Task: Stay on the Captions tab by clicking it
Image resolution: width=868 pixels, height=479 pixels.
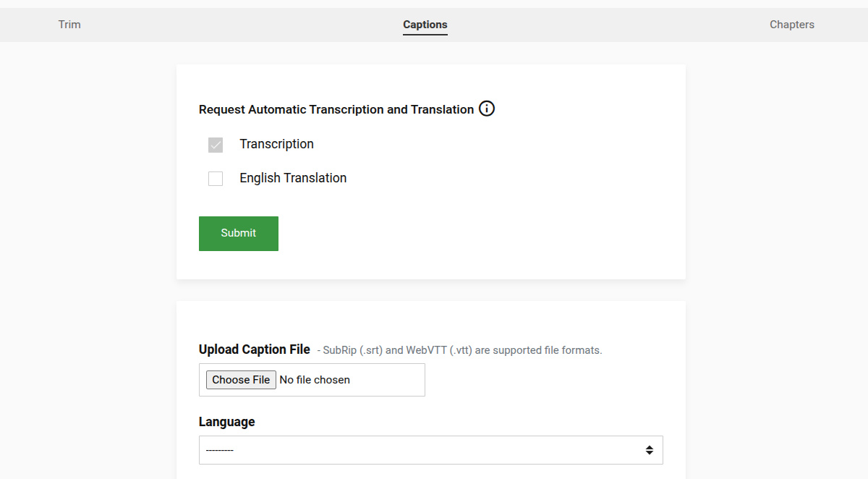Action: tap(425, 24)
